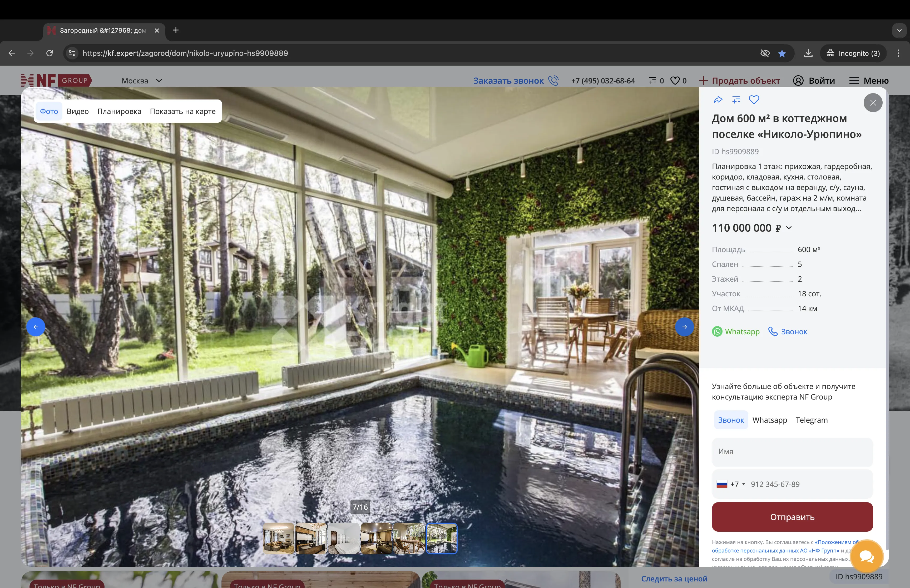Bookmark this page with star icon
910x588 pixels.
782,53
